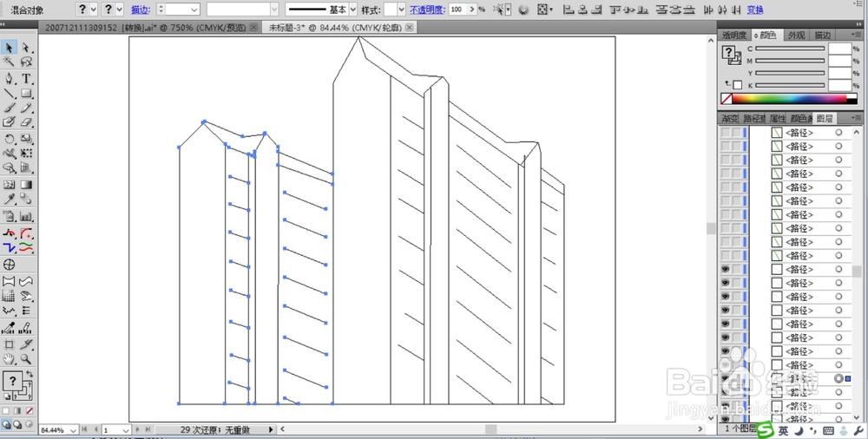
Task: Select the Gradient tool
Action: [26, 185]
